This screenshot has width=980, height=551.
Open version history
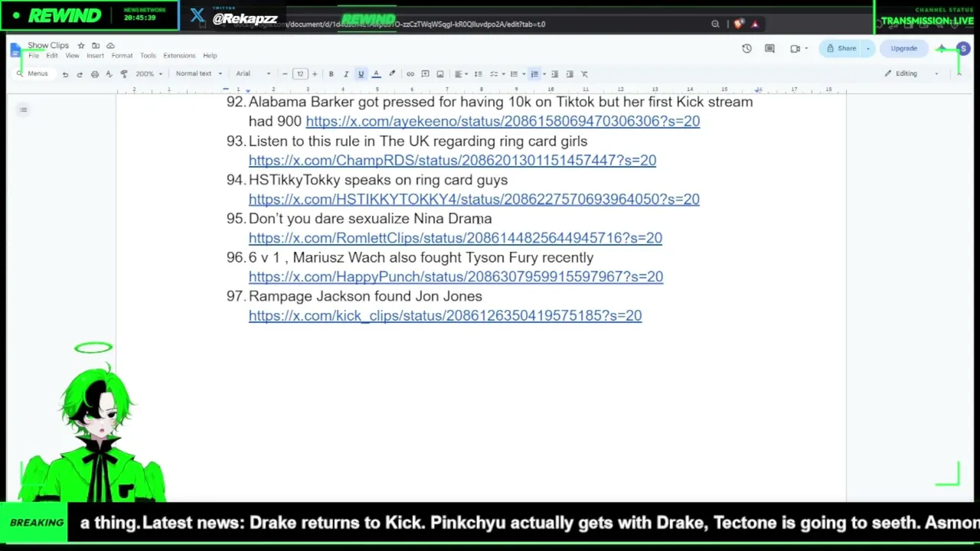747,49
